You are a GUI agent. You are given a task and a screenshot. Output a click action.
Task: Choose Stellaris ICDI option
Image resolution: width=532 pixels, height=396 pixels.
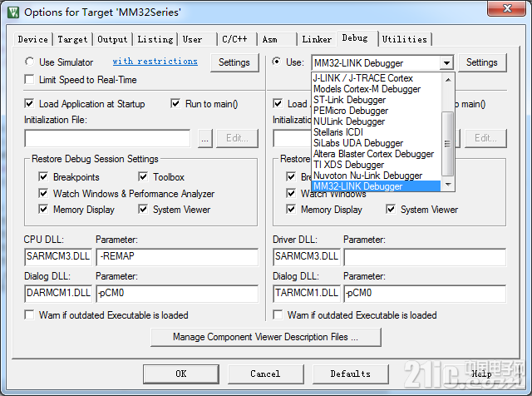[x=377, y=132]
